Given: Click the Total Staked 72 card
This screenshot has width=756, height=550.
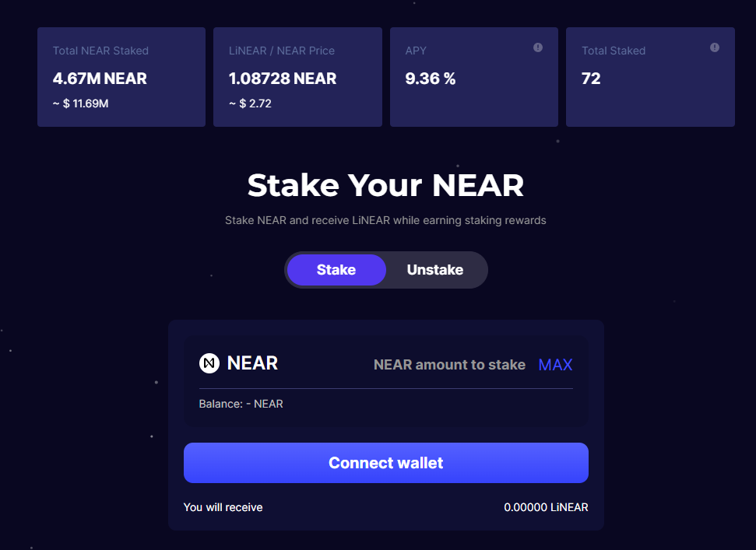Looking at the screenshot, I should 650,77.
